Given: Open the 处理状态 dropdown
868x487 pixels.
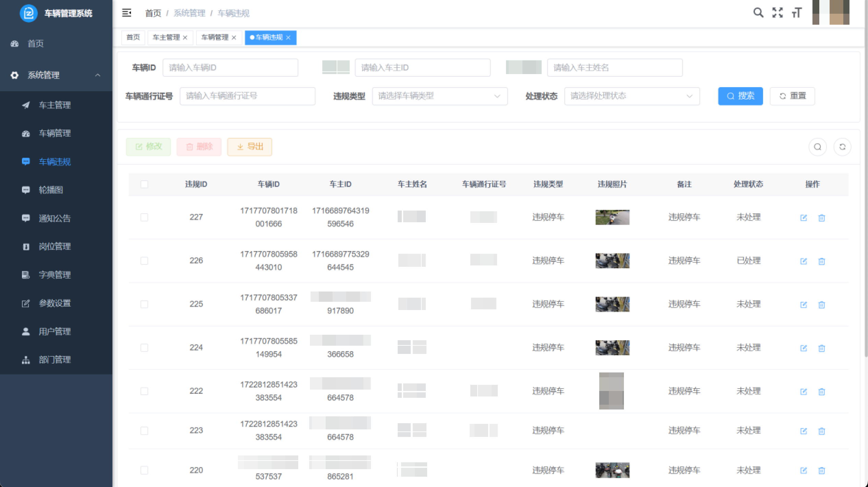Looking at the screenshot, I should coord(632,96).
